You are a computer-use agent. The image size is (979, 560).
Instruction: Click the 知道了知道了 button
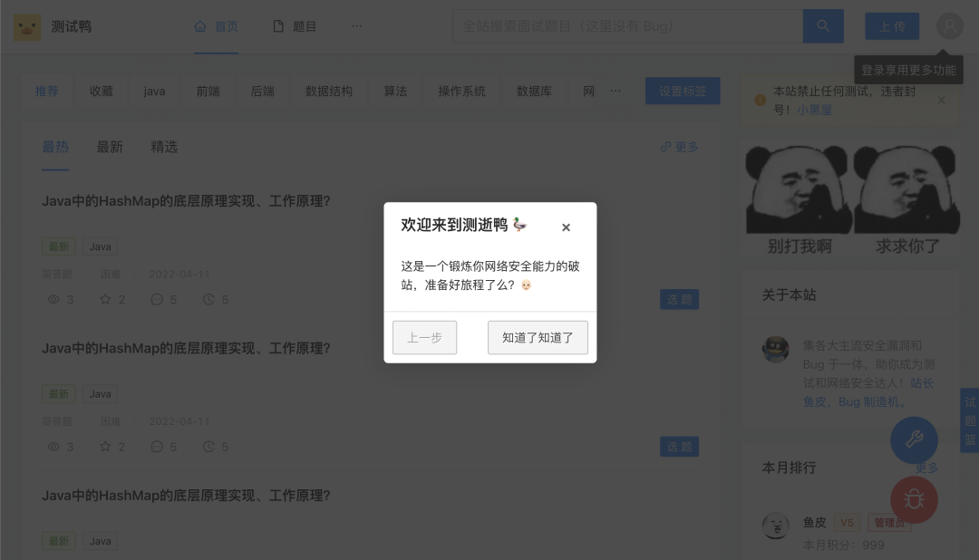coord(538,337)
